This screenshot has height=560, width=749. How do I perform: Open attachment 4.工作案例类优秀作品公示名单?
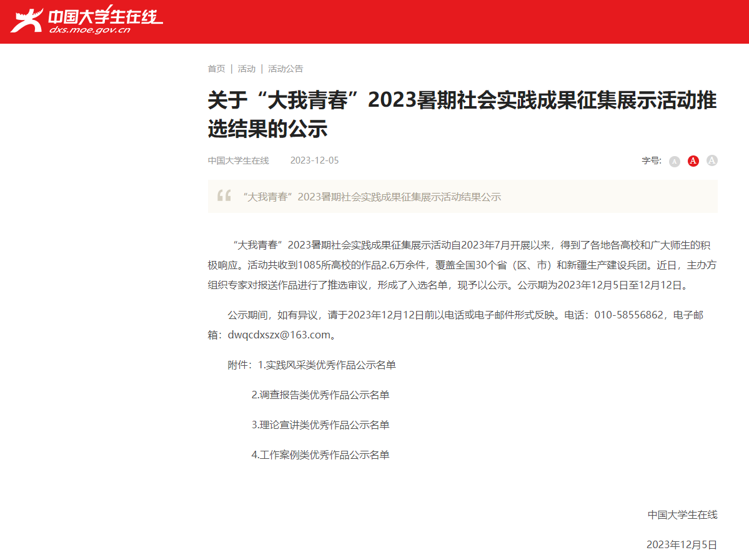320,456
